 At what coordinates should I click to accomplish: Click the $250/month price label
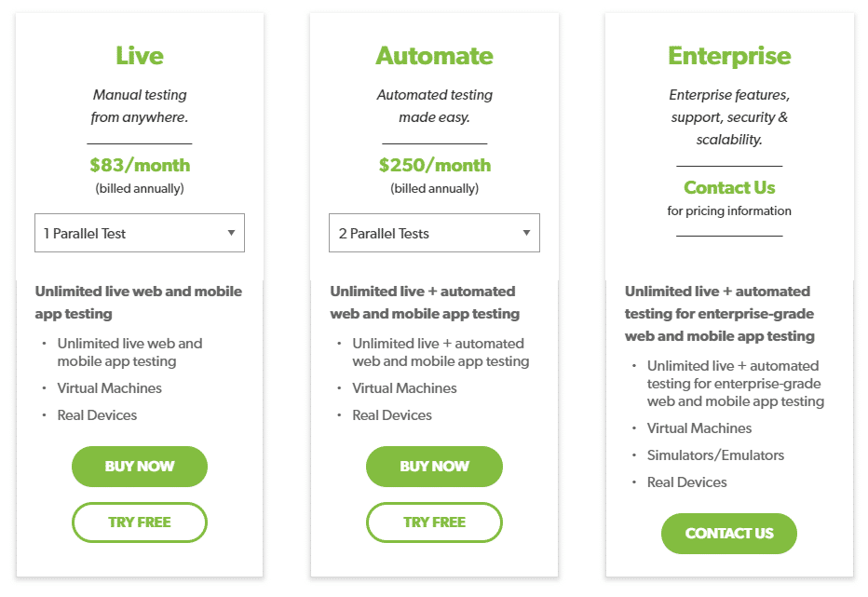pos(434,164)
